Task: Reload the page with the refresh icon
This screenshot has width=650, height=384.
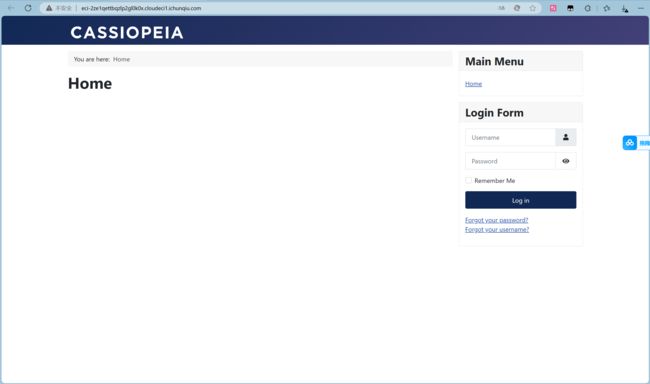Action: pos(28,8)
